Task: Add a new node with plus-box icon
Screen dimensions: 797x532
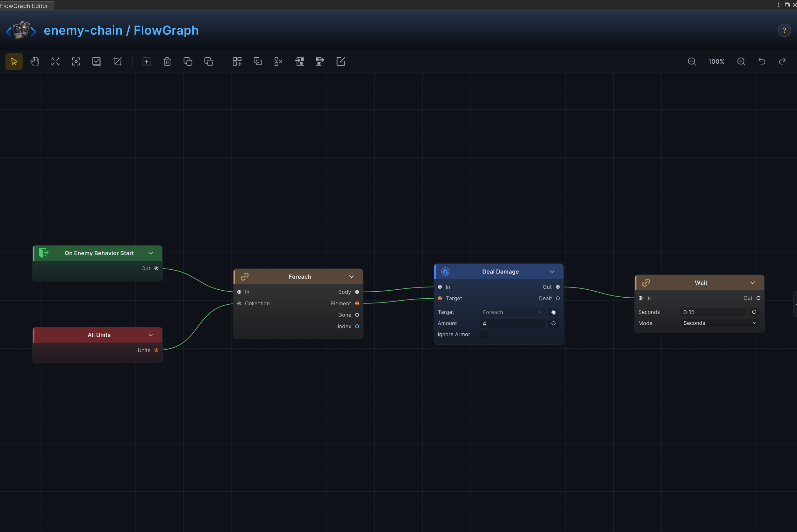Action: (x=146, y=61)
